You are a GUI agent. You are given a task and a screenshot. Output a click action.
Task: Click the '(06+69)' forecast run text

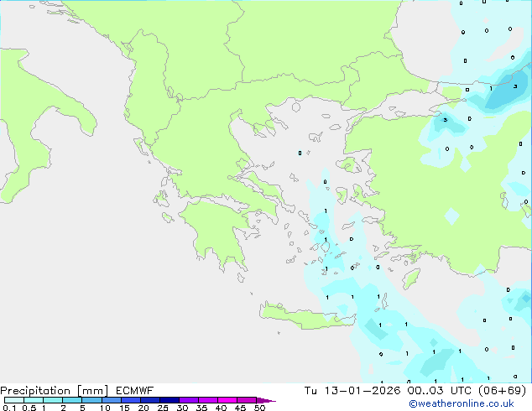click(x=502, y=391)
